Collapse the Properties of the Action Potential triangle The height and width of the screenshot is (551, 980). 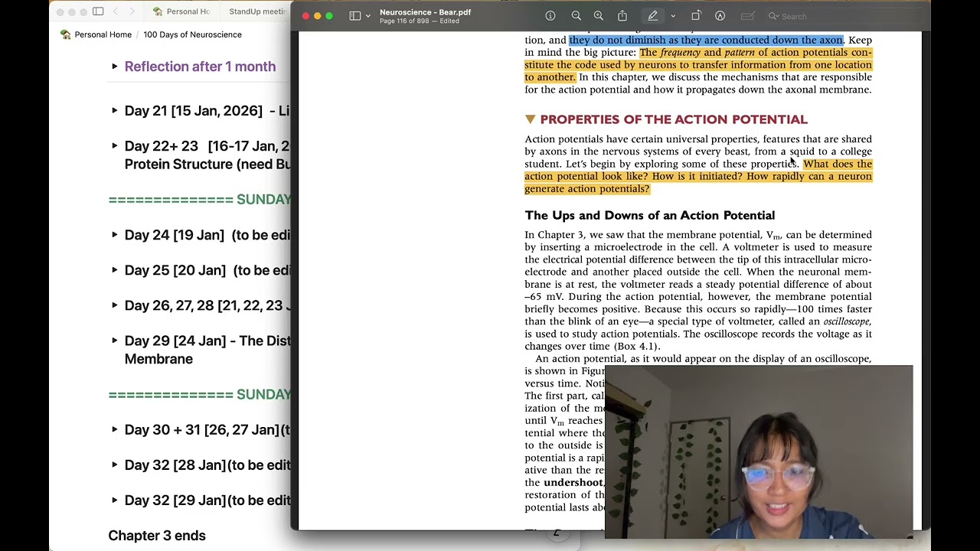pos(530,119)
